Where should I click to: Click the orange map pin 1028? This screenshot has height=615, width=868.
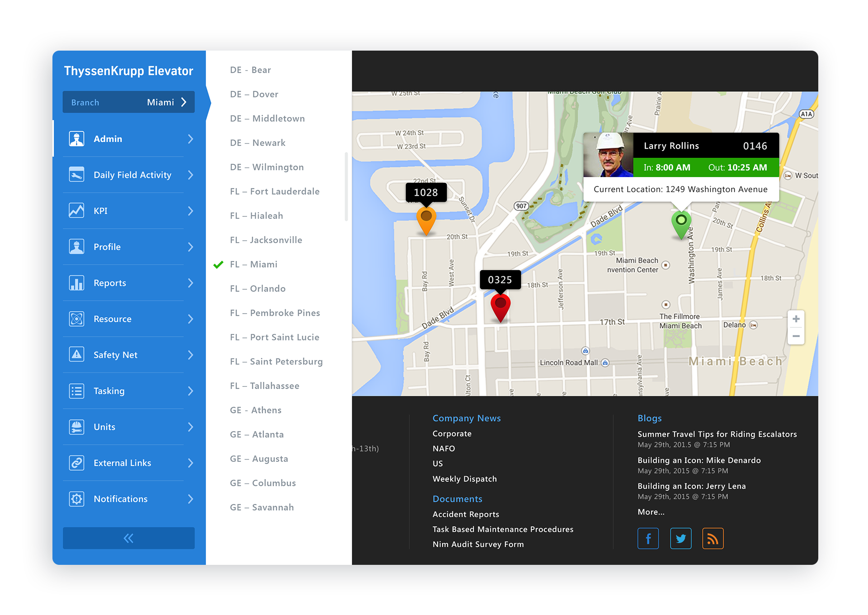[x=426, y=221]
